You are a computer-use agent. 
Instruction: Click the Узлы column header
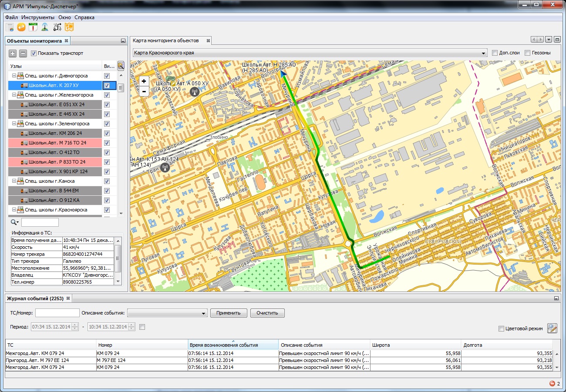[x=55, y=66]
